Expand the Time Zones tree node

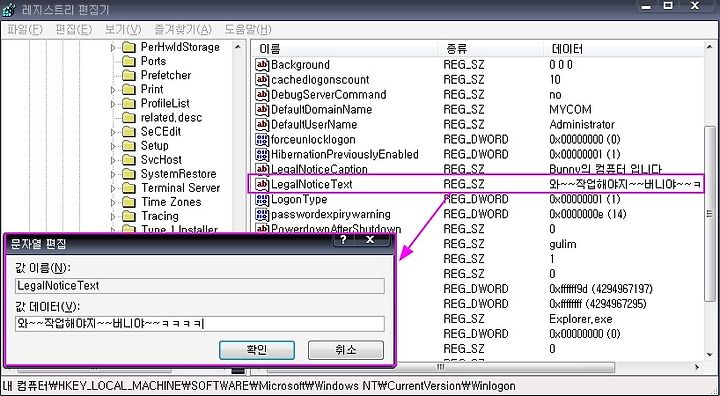pos(113,203)
